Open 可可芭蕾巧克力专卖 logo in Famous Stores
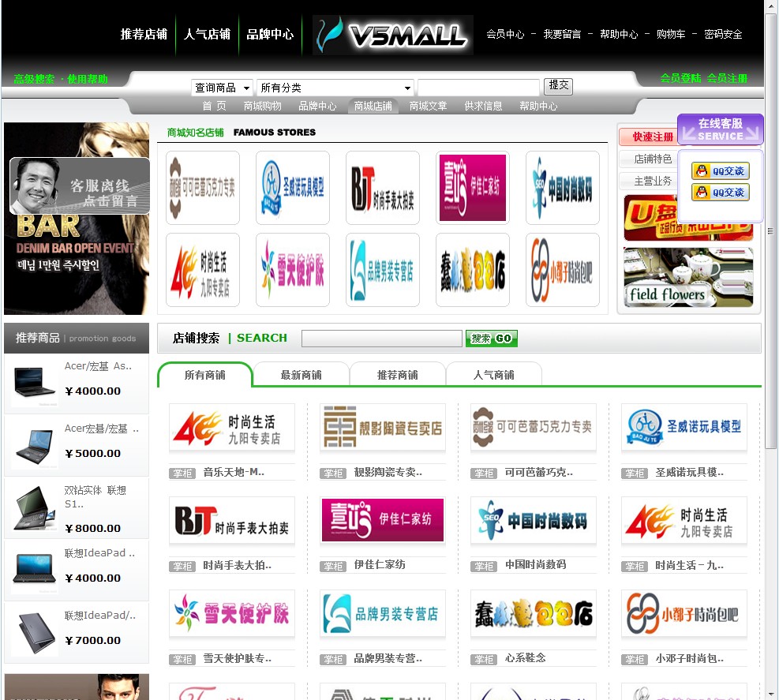This screenshot has height=700, width=779. click(203, 188)
